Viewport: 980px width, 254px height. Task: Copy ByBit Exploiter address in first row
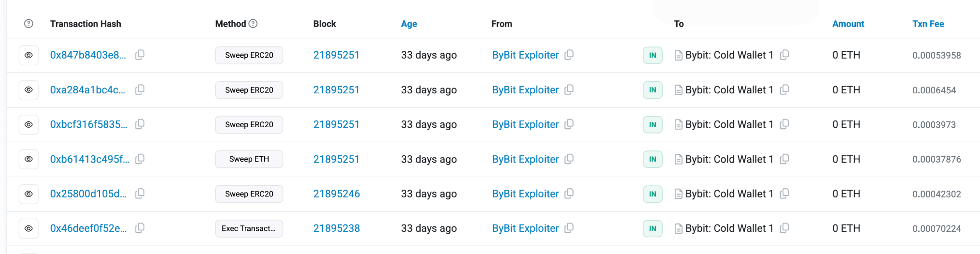[x=569, y=55]
